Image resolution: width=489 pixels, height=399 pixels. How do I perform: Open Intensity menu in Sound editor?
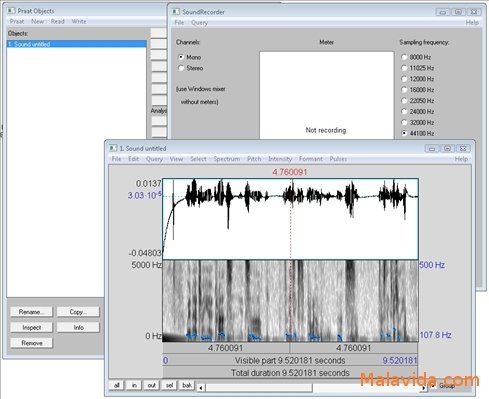pos(280,159)
